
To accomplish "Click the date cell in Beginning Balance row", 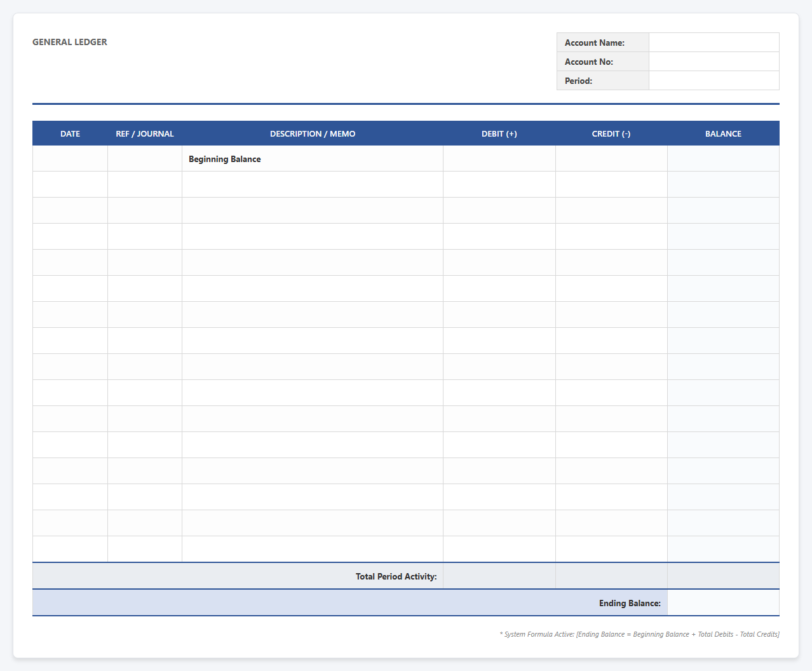I will [70, 159].
